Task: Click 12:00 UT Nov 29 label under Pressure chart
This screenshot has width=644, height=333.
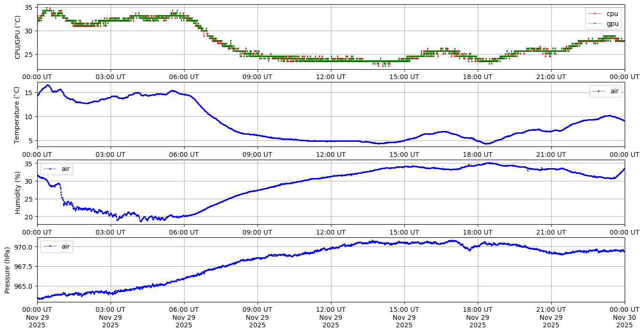Action: [330, 317]
